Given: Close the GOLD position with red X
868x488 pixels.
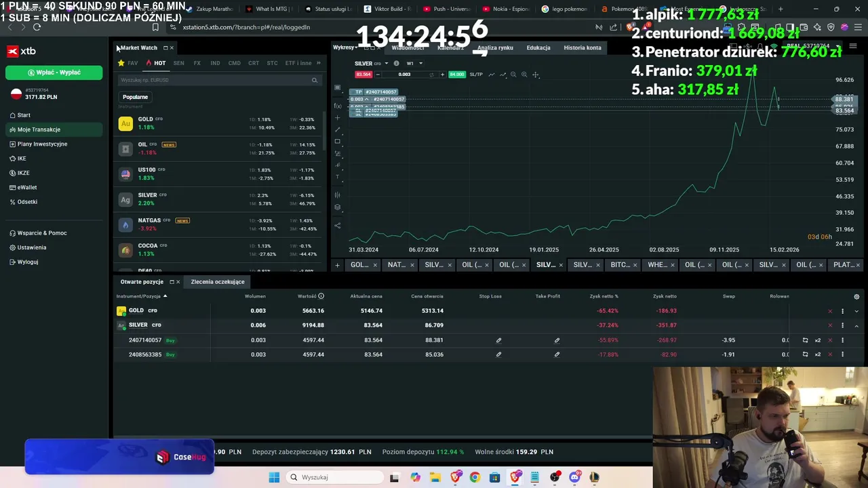Looking at the screenshot, I should click(x=830, y=311).
